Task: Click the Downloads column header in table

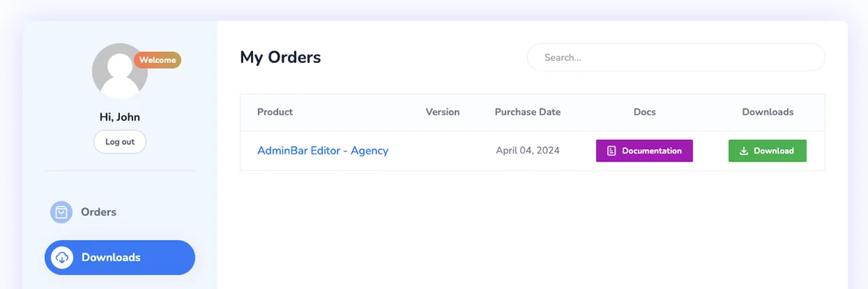Action: click(x=767, y=112)
